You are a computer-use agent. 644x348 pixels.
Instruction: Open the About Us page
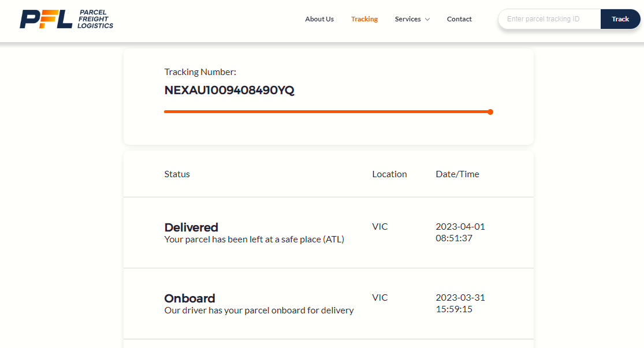coord(319,19)
